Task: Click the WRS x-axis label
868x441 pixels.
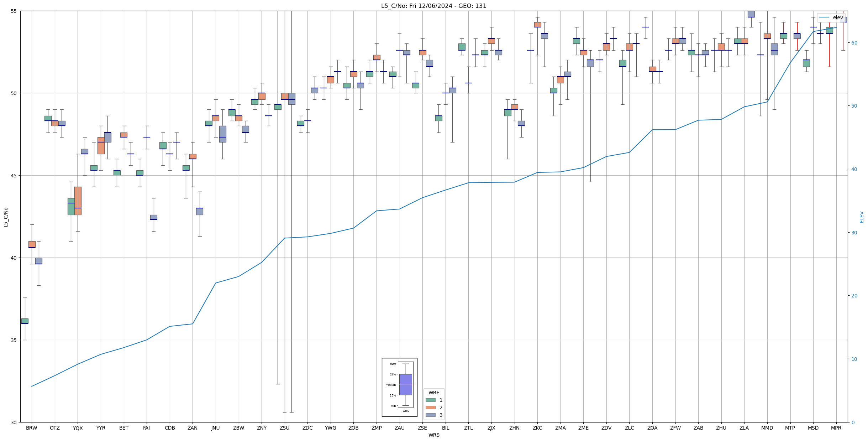Action: [x=433, y=435]
